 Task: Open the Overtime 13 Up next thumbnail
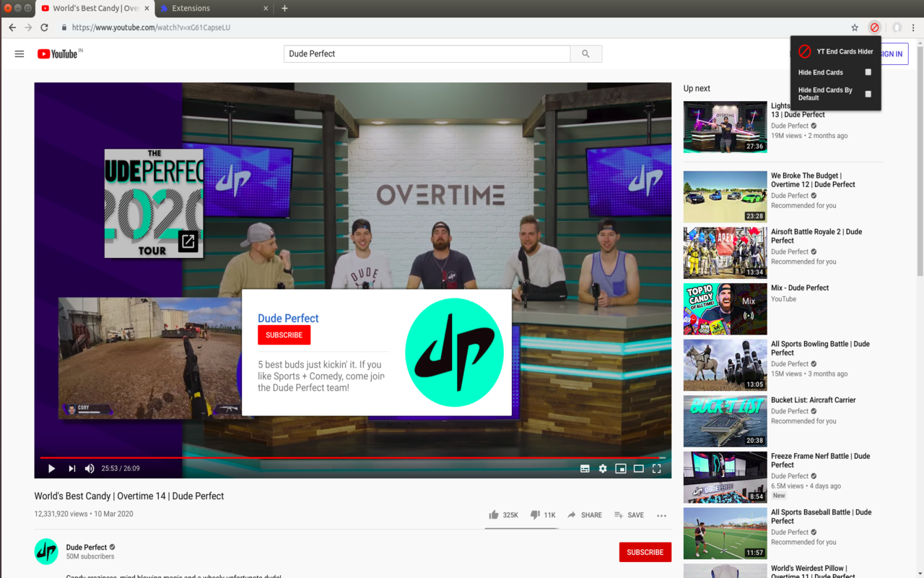[725, 126]
